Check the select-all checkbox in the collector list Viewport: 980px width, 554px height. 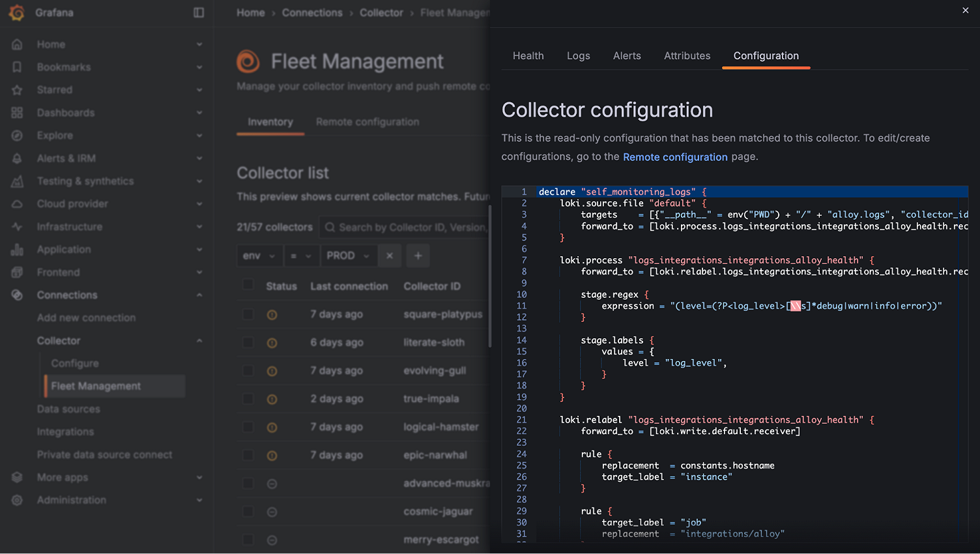(248, 285)
